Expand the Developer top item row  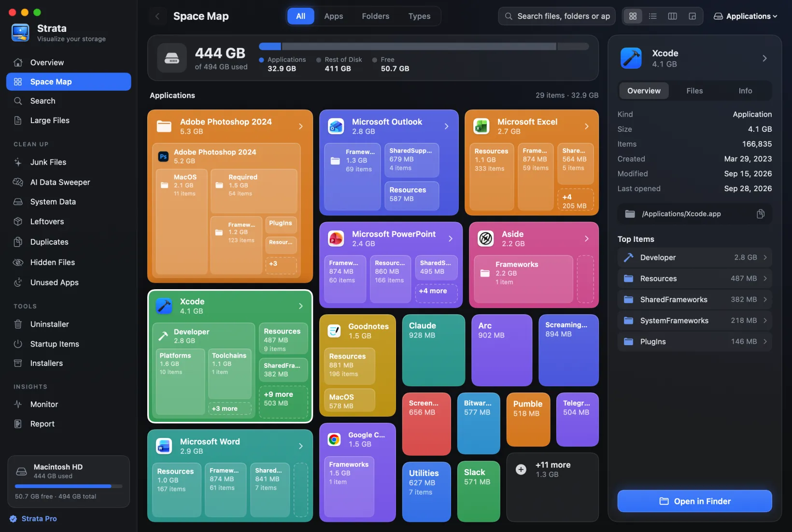click(x=694, y=257)
